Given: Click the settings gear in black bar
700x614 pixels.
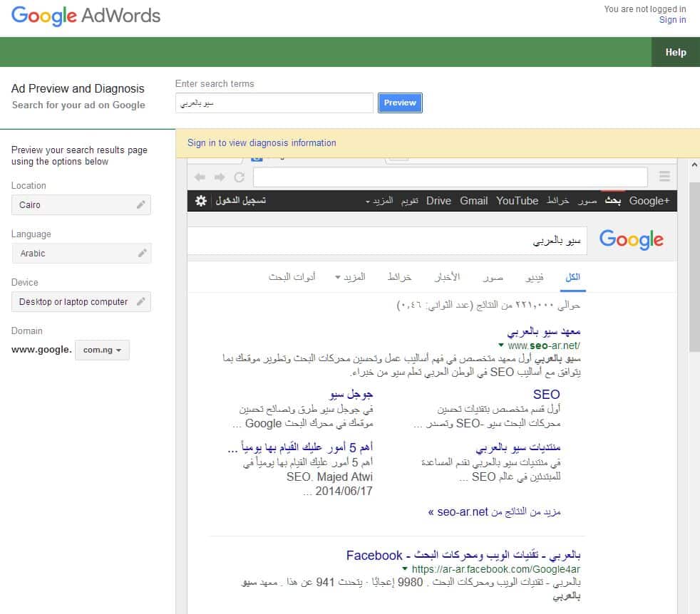Looking at the screenshot, I should (201, 201).
